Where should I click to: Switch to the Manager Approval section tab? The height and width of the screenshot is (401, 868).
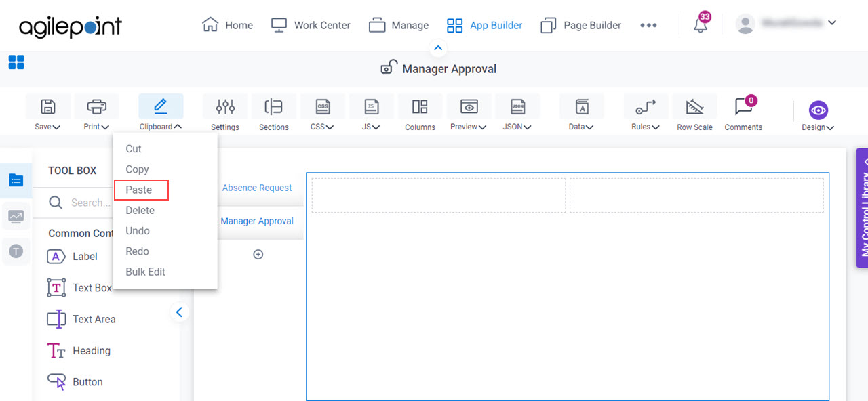tap(257, 221)
